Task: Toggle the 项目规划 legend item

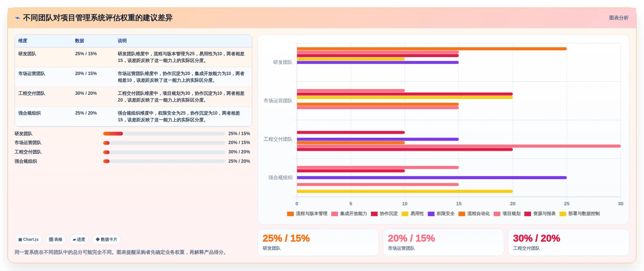Action: pos(507,214)
